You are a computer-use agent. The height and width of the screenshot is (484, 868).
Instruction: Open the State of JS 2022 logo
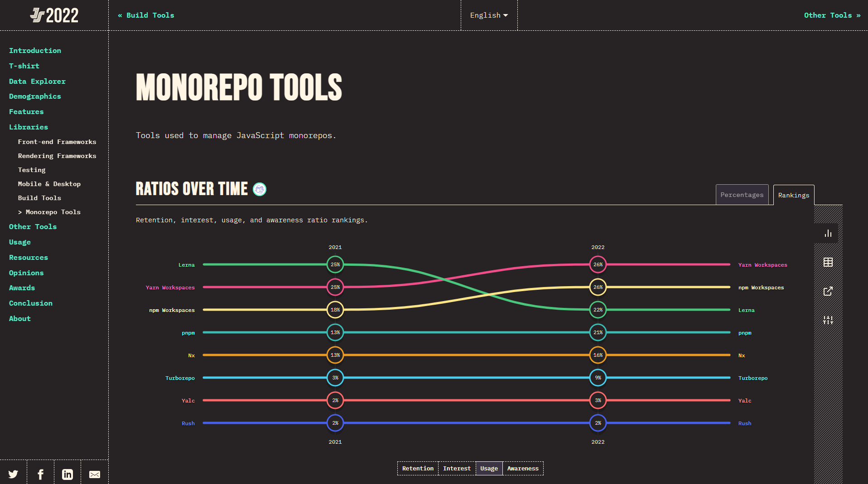(54, 15)
